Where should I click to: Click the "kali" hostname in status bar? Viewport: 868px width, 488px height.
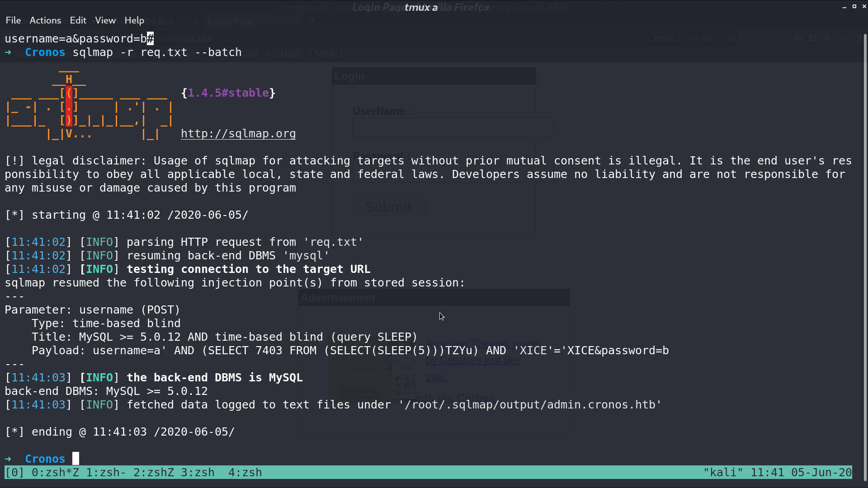point(723,473)
